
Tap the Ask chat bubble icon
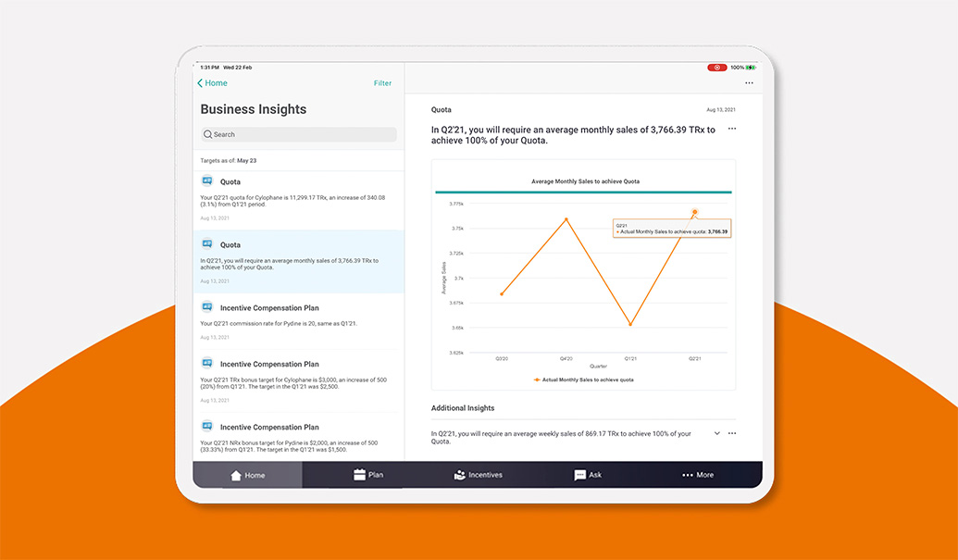(x=579, y=475)
